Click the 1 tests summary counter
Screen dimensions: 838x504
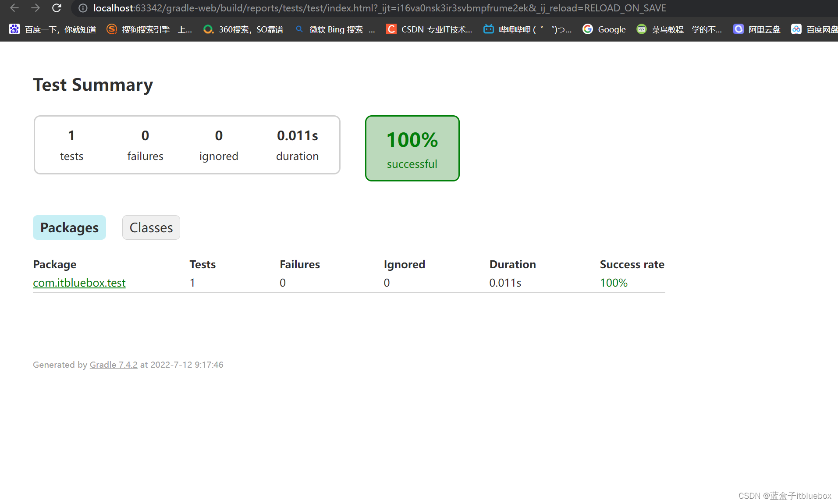tap(71, 145)
